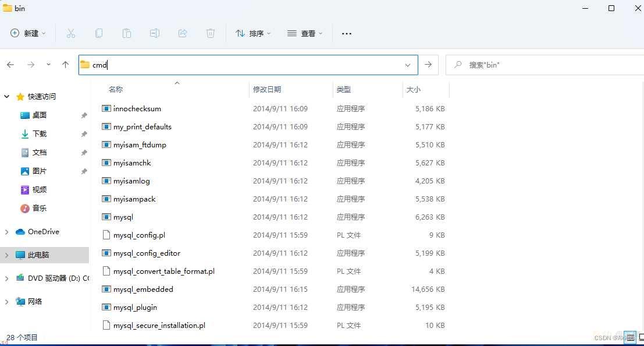Sort by Name (名称) column header

[x=116, y=89]
